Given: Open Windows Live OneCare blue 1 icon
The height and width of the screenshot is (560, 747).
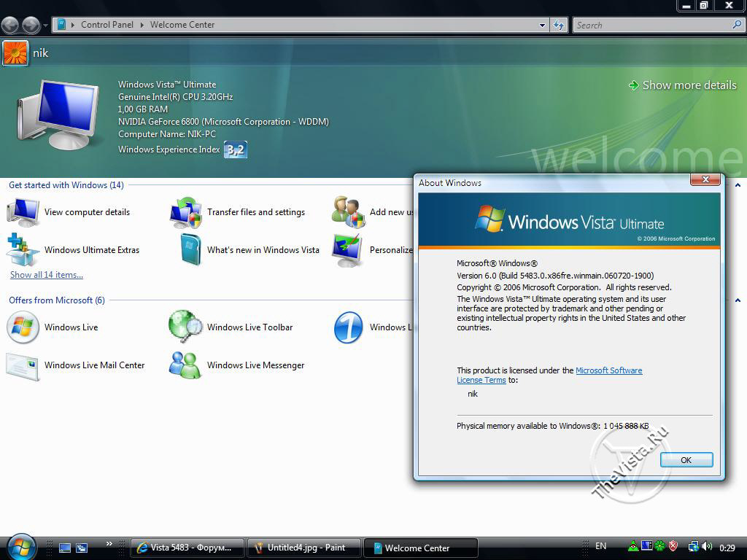Looking at the screenshot, I should (x=348, y=327).
